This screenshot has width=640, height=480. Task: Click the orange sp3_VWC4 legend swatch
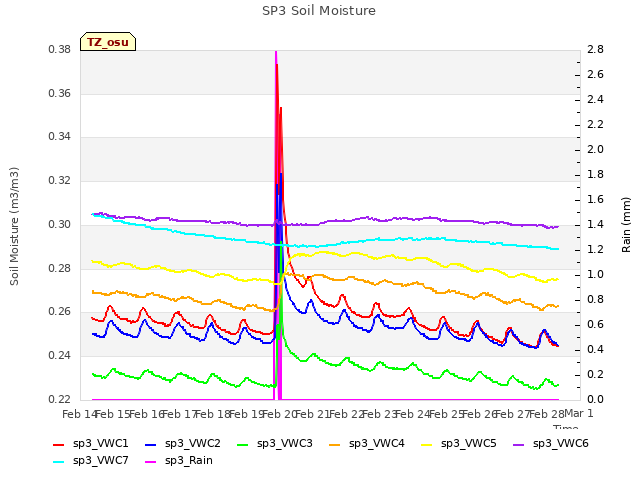tap(335, 444)
